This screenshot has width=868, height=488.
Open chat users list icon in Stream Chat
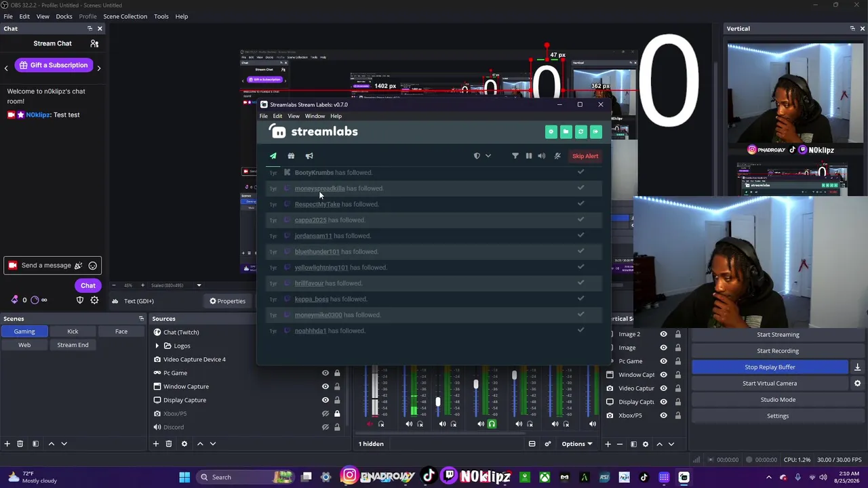point(94,43)
